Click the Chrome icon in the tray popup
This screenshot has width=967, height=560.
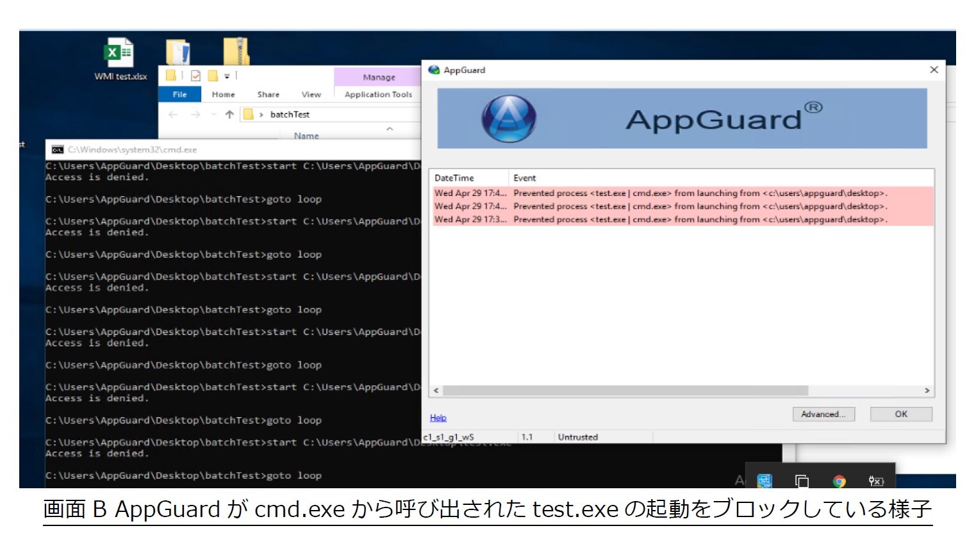pyautogui.click(x=839, y=481)
